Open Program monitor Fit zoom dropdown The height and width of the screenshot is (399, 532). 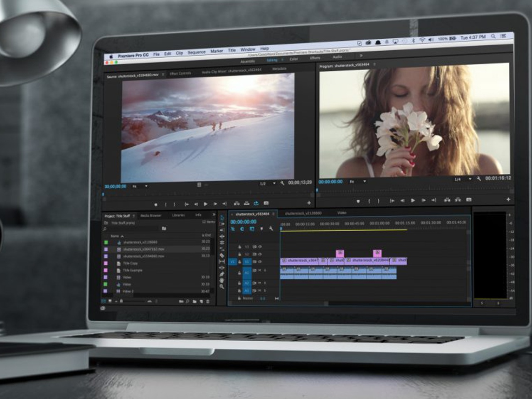click(x=365, y=181)
